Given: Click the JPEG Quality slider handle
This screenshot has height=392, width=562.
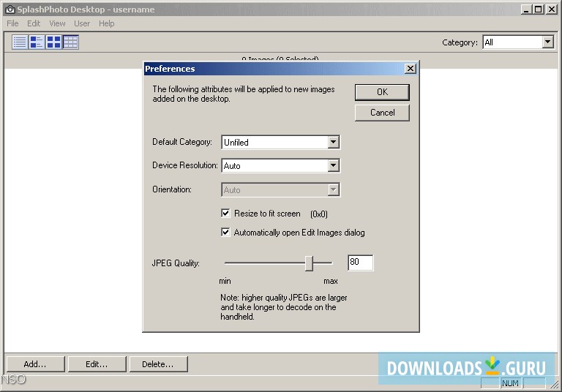Looking at the screenshot, I should (310, 263).
